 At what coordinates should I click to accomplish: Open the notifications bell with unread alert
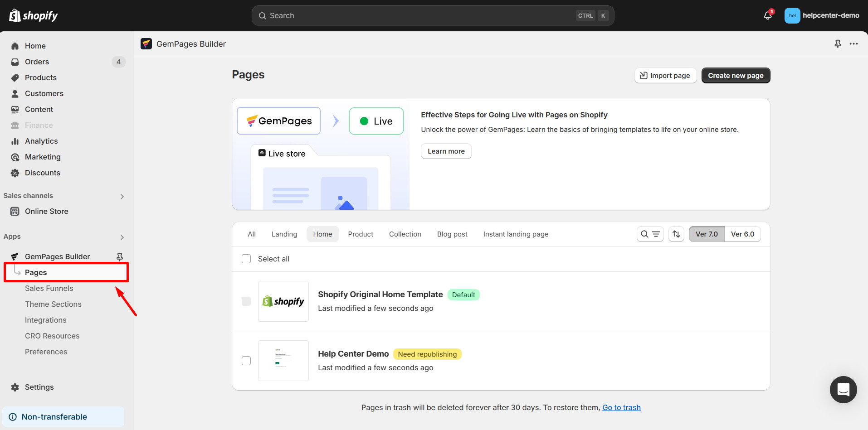point(767,15)
